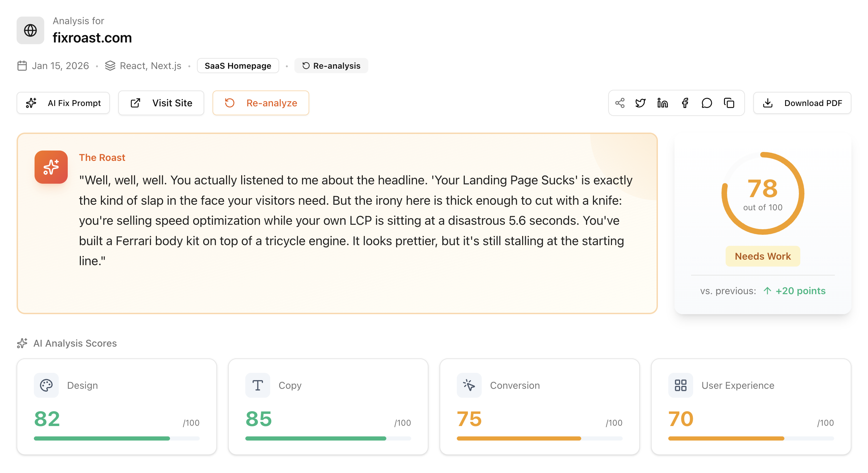Click the generic share icon
868x473 pixels.
click(x=620, y=103)
